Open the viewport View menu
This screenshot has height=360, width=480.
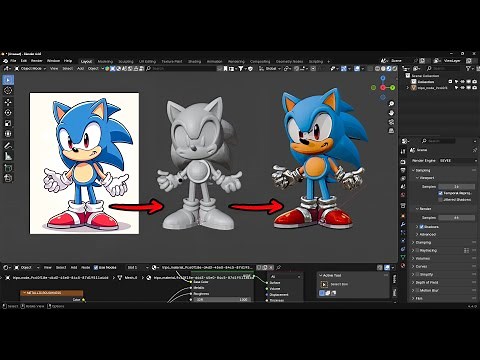pos(54,69)
